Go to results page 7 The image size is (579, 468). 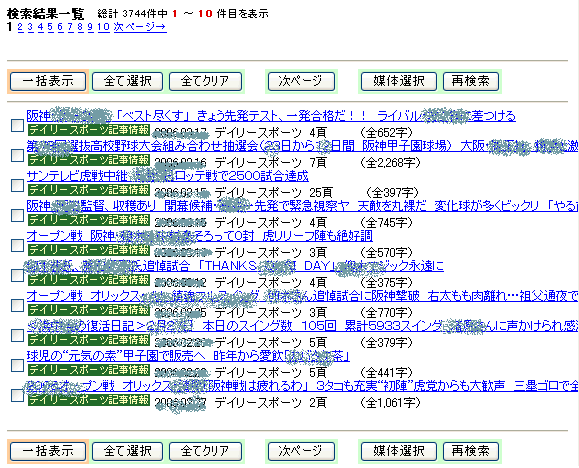pos(70,27)
